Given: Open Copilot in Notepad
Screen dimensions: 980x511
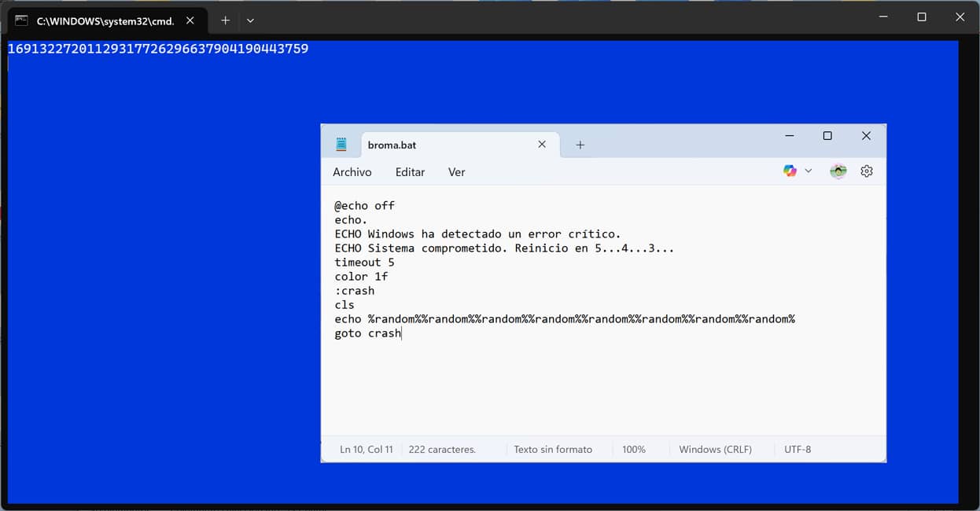Looking at the screenshot, I should [789, 171].
